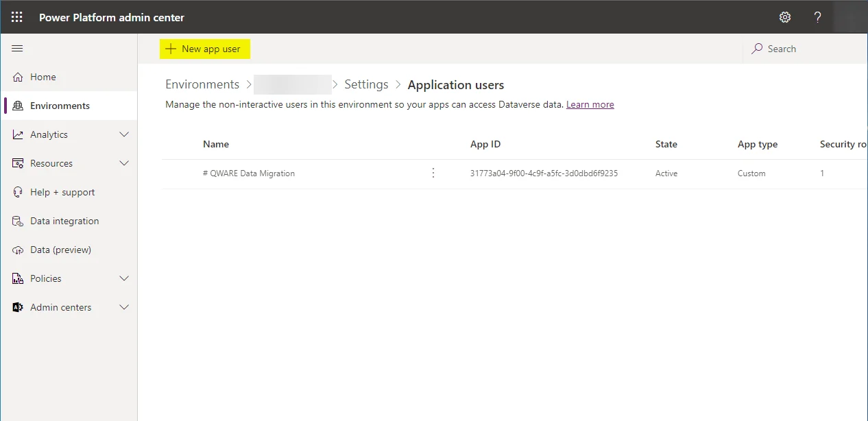Sort by the App type column header
This screenshot has height=421, width=868.
[758, 144]
